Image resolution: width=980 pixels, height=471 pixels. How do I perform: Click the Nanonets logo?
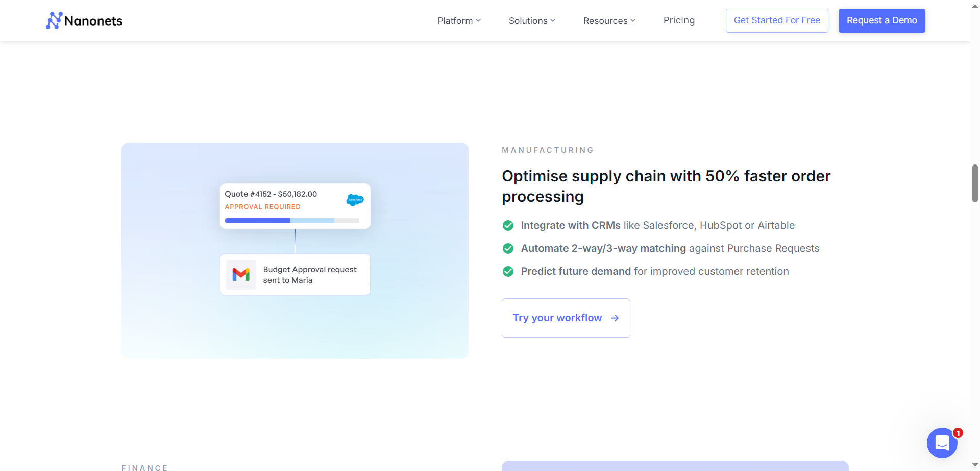[84, 20]
